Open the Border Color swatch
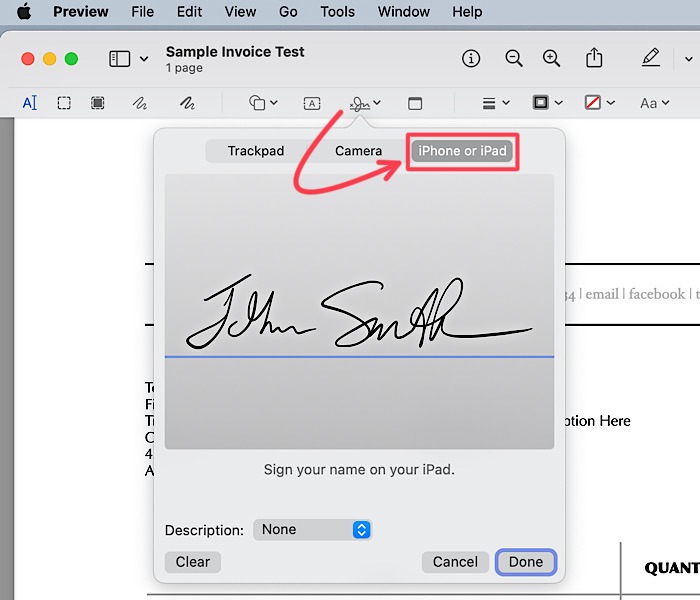The width and height of the screenshot is (700, 600). (x=541, y=103)
